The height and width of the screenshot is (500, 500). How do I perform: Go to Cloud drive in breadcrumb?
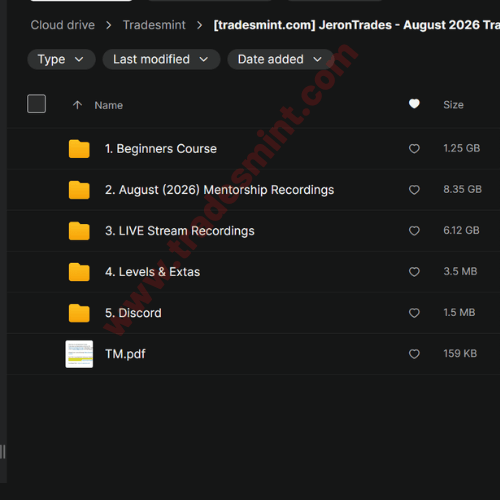[63, 25]
